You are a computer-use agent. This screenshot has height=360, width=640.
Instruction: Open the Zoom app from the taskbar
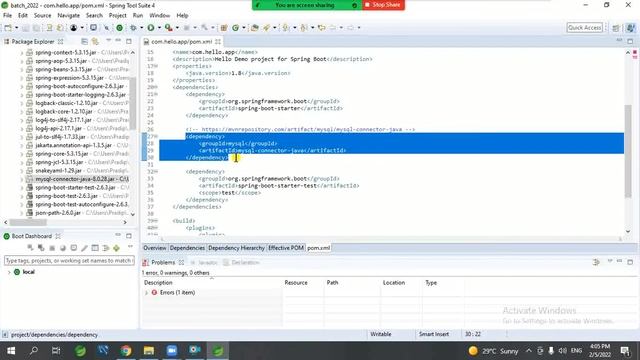172,351
